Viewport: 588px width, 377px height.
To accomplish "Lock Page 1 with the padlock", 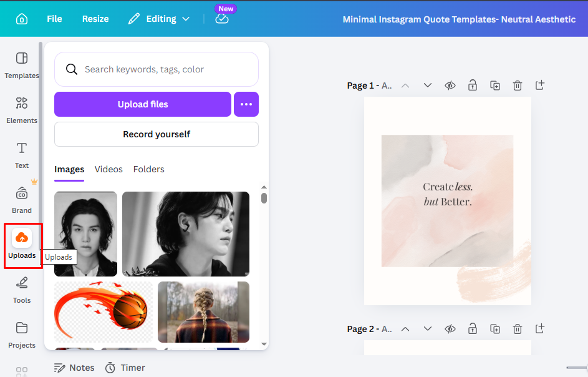I will pyautogui.click(x=473, y=86).
